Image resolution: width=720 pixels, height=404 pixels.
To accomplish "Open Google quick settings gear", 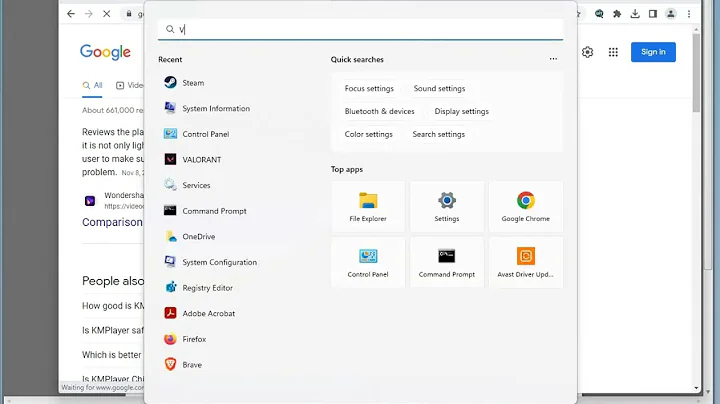I will pos(587,52).
